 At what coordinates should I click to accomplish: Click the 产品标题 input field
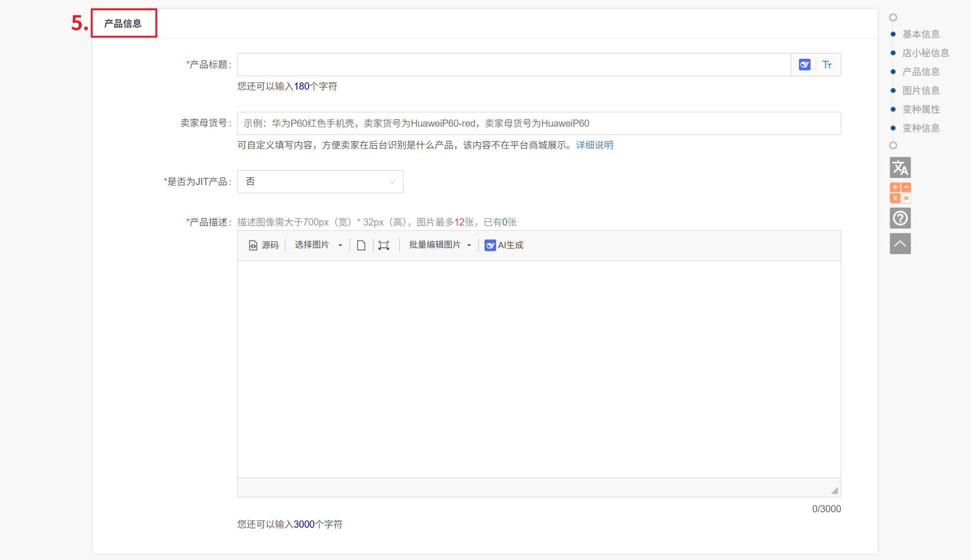pyautogui.click(x=513, y=65)
